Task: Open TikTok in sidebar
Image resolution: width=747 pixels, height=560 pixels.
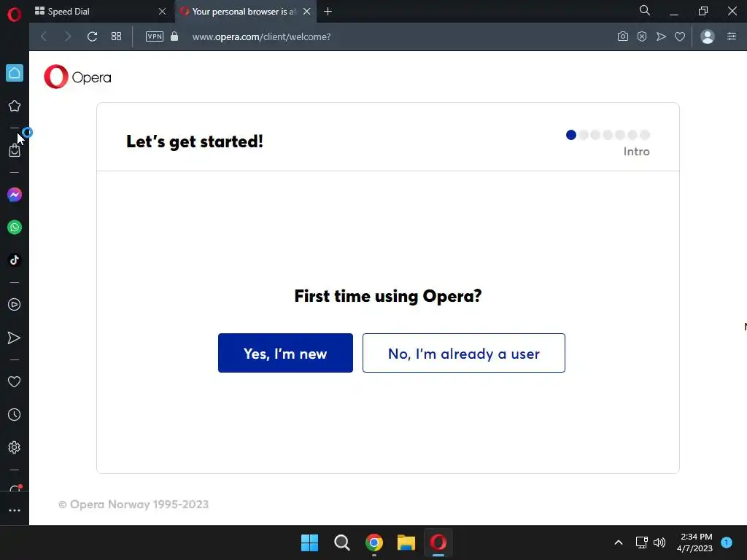Action: [x=15, y=260]
